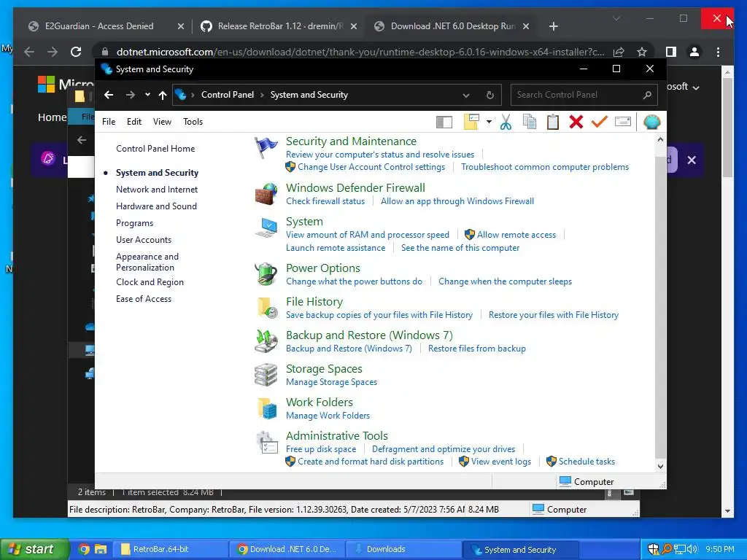The image size is (747, 560).
Task: Open the Chrome profile icon
Action: (694, 52)
